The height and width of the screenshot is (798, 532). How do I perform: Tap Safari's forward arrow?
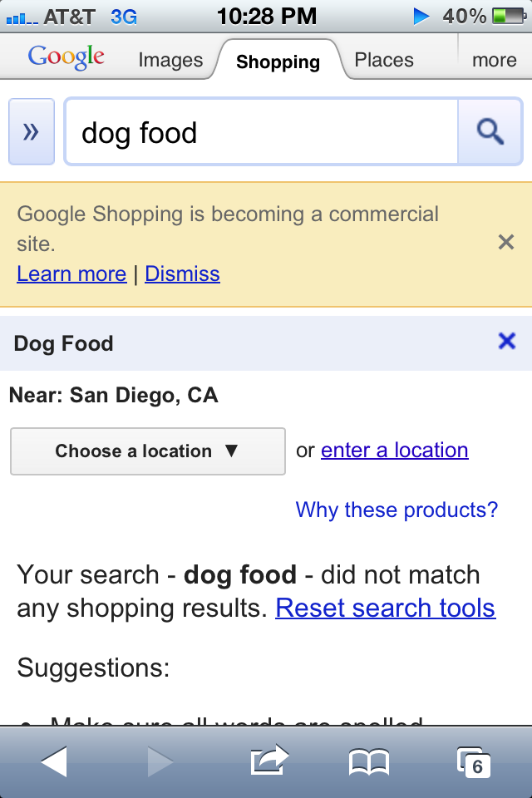[x=159, y=761]
